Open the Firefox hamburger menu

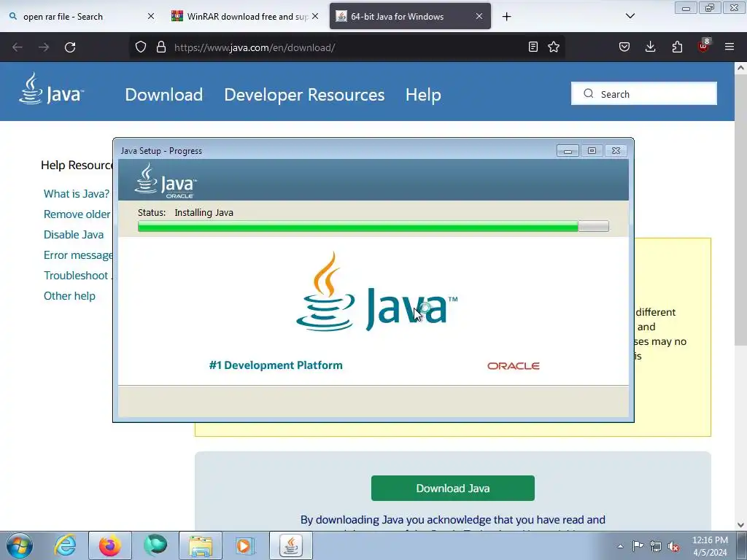pos(729,47)
